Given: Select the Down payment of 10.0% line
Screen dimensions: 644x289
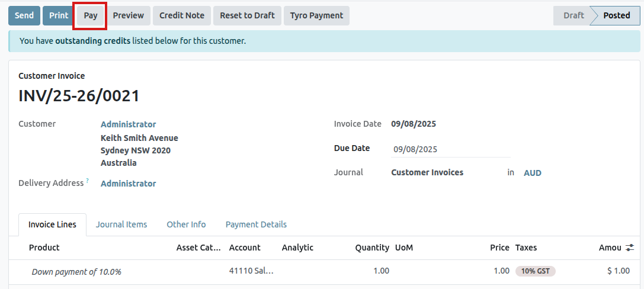Looking at the screenshot, I should 76,272.
